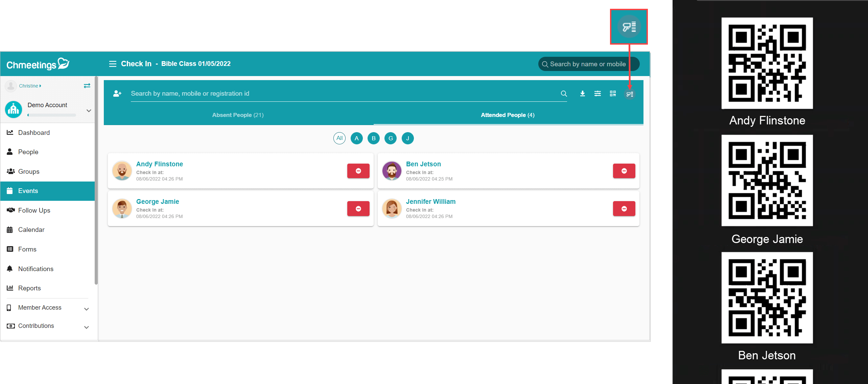Open Groups in sidebar
Screen dimensions: 868x384
point(48,171)
